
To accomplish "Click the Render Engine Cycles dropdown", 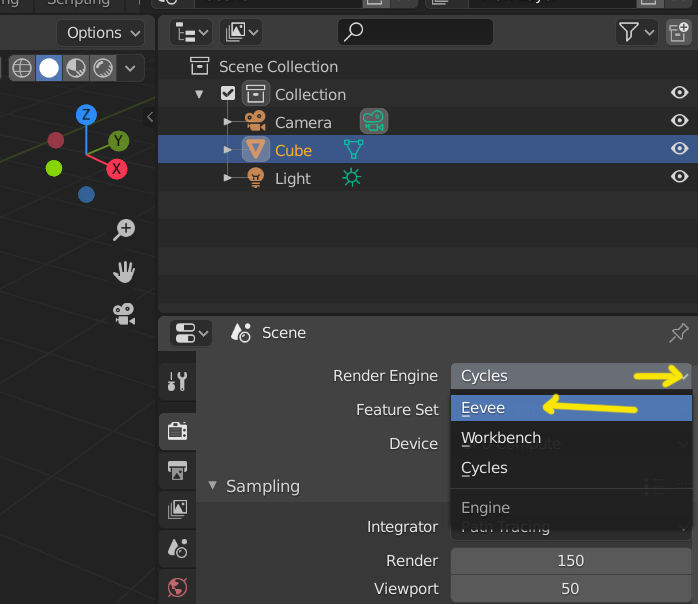I will tap(571, 376).
